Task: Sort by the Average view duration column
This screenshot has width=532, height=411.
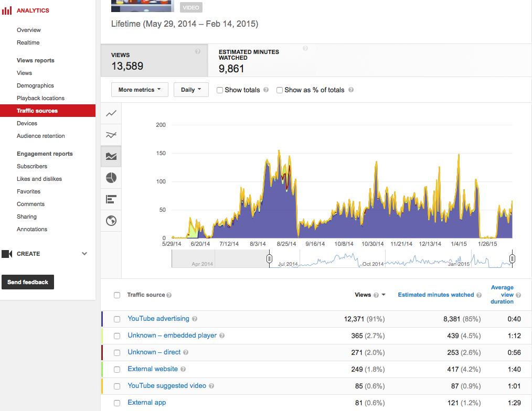Action: (502, 295)
